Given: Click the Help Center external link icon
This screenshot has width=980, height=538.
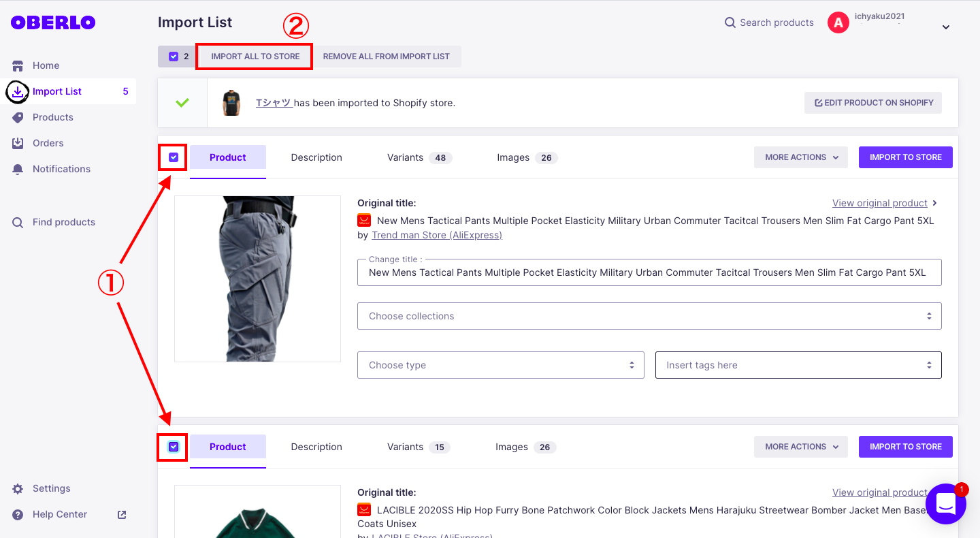Looking at the screenshot, I should (122, 514).
